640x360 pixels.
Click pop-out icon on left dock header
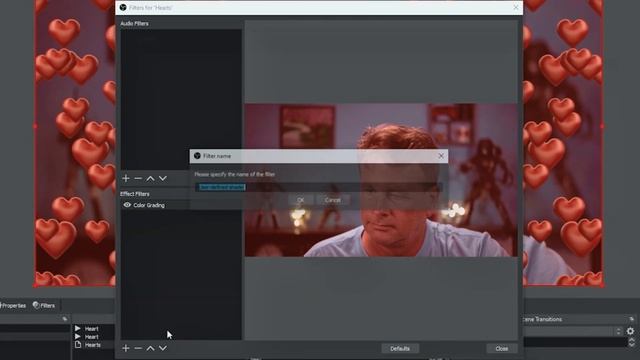point(64,319)
